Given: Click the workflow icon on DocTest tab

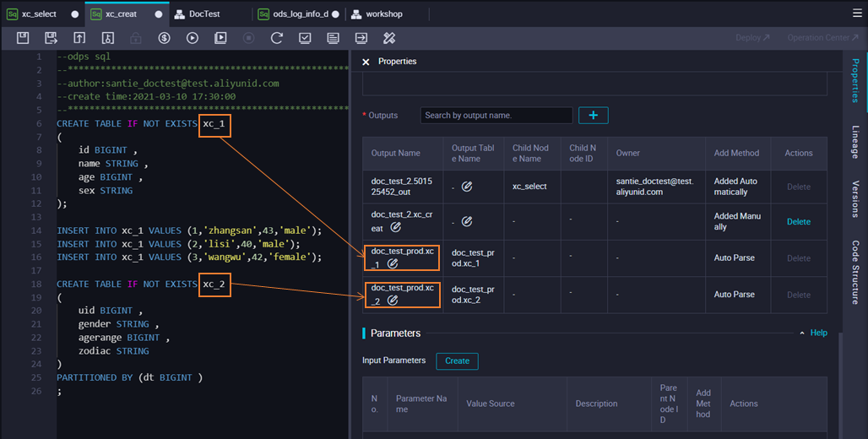Looking at the screenshot, I should (179, 14).
